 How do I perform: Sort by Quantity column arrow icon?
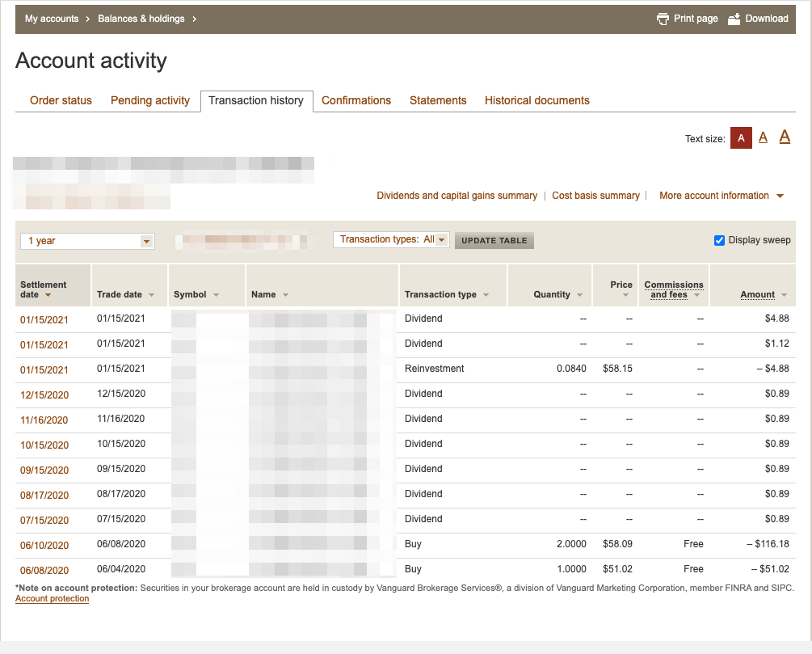click(x=580, y=295)
